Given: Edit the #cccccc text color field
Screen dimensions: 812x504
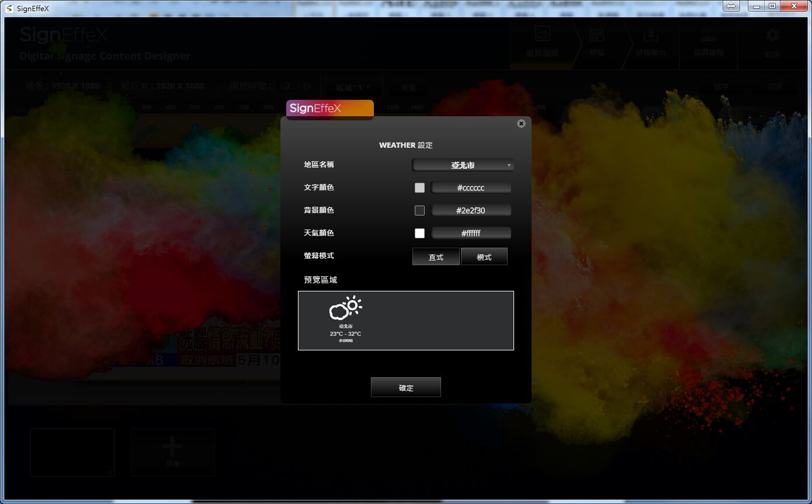Looking at the screenshot, I should tap(471, 188).
